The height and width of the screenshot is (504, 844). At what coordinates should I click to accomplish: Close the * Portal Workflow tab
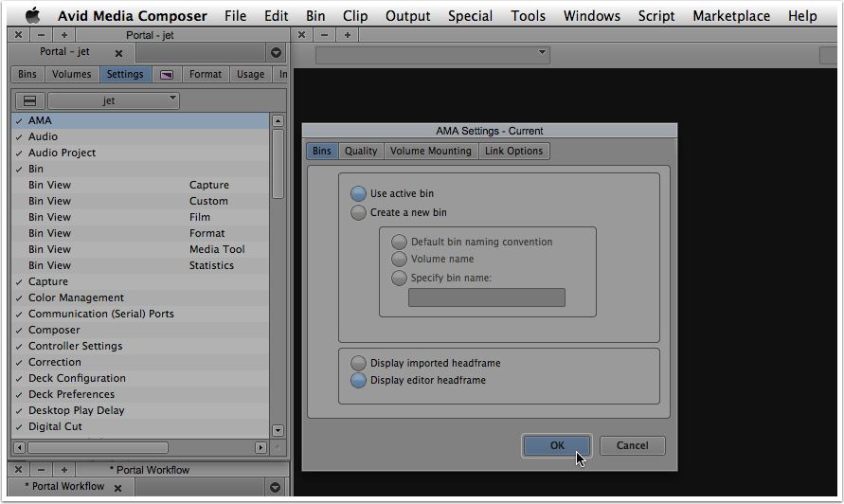coord(117,488)
